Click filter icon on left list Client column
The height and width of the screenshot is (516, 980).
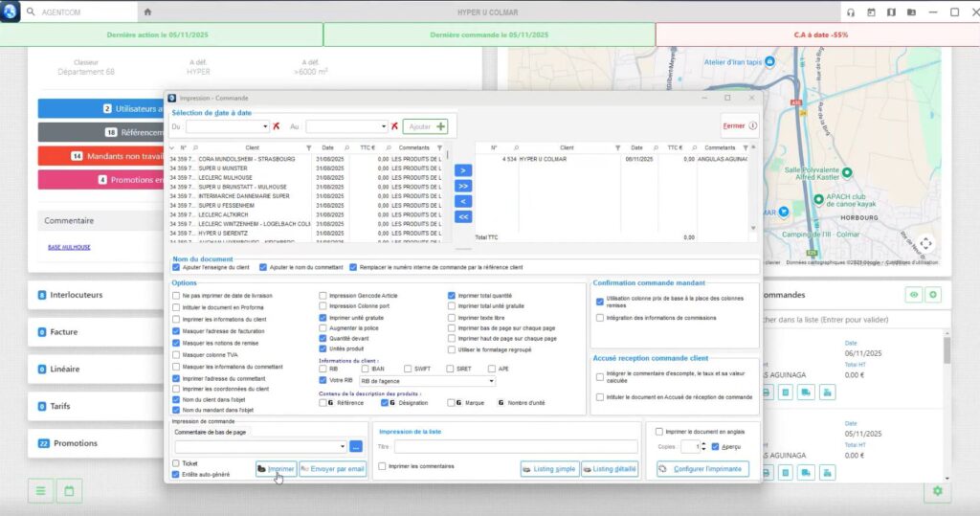coord(309,148)
